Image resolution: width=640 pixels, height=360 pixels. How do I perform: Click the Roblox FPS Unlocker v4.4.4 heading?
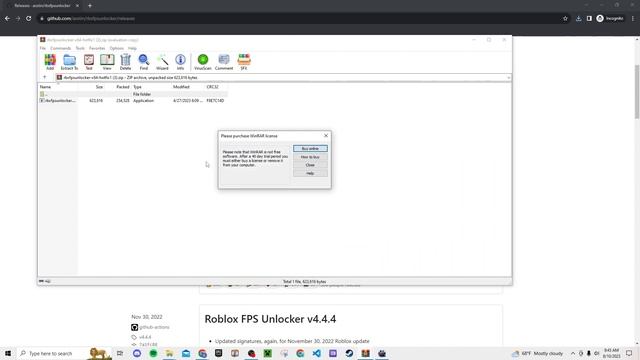pyautogui.click(x=270, y=319)
